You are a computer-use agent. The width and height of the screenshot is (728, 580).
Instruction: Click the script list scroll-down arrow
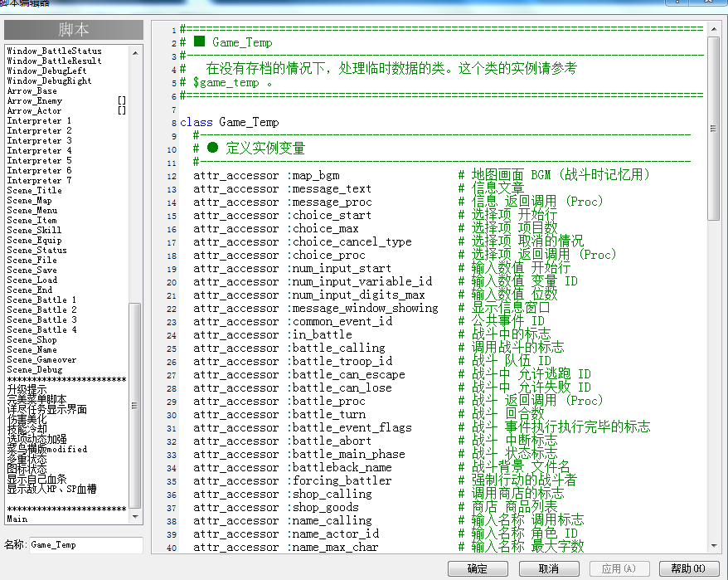coord(135,516)
